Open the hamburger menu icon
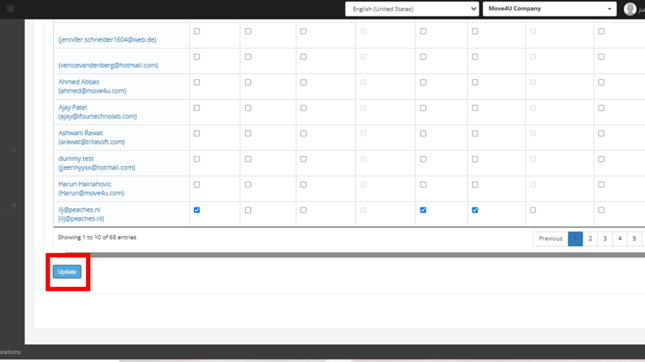 coord(10,9)
